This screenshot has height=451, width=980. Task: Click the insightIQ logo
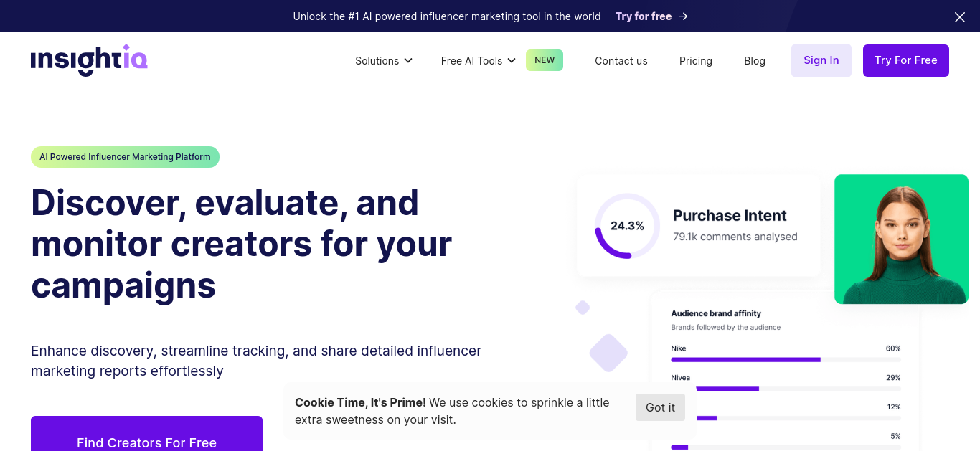click(x=89, y=60)
